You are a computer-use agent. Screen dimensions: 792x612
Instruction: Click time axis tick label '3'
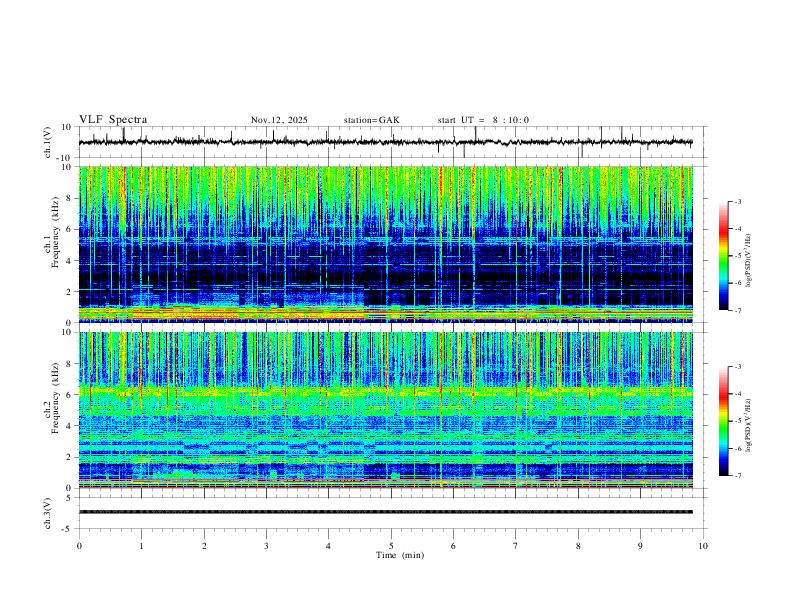[x=266, y=546]
